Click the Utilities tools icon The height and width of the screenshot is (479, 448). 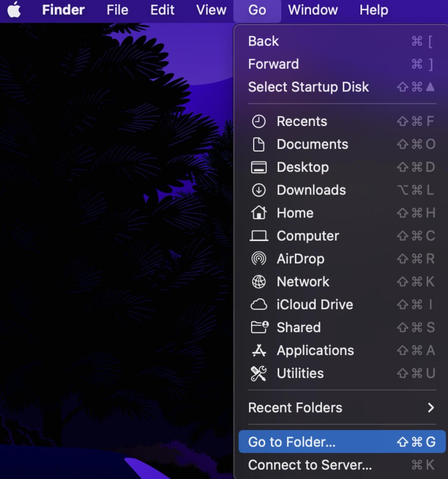259,373
